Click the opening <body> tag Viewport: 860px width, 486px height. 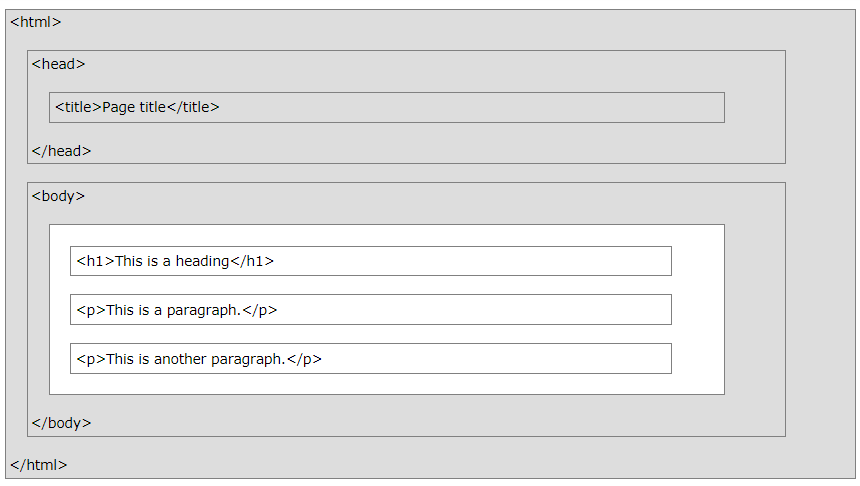pos(58,196)
